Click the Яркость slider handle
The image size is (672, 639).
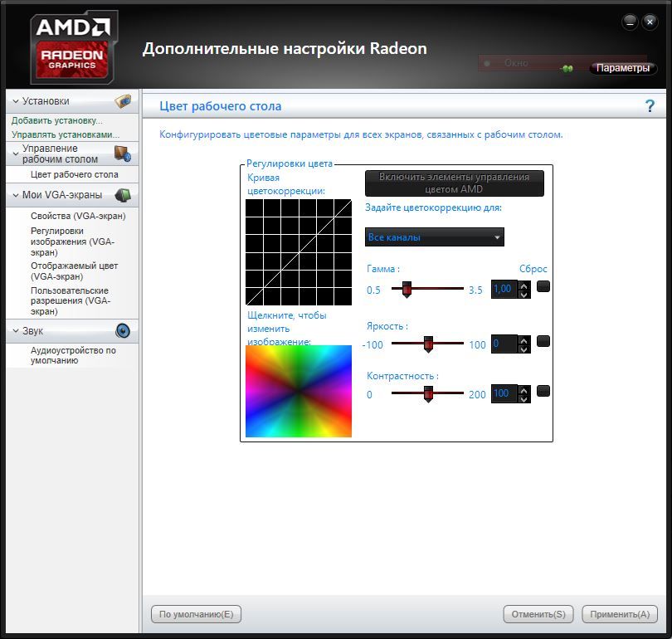coord(428,344)
